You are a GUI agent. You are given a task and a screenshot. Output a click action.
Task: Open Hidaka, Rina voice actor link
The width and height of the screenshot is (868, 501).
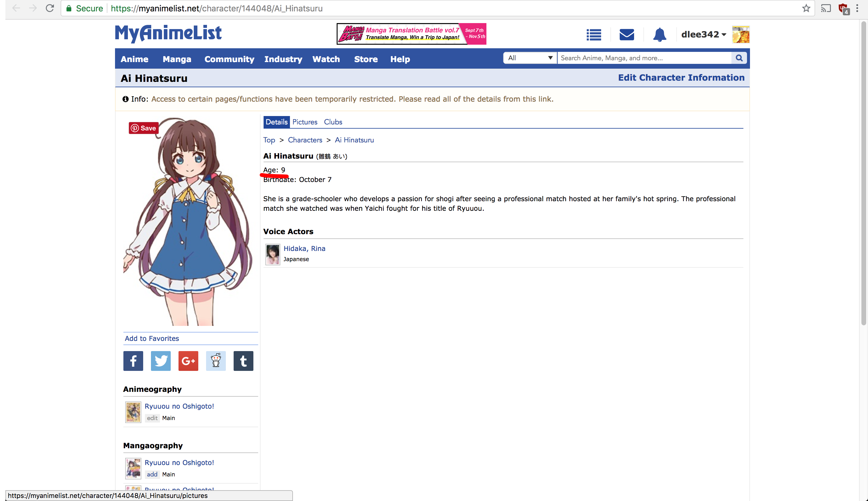coord(304,249)
